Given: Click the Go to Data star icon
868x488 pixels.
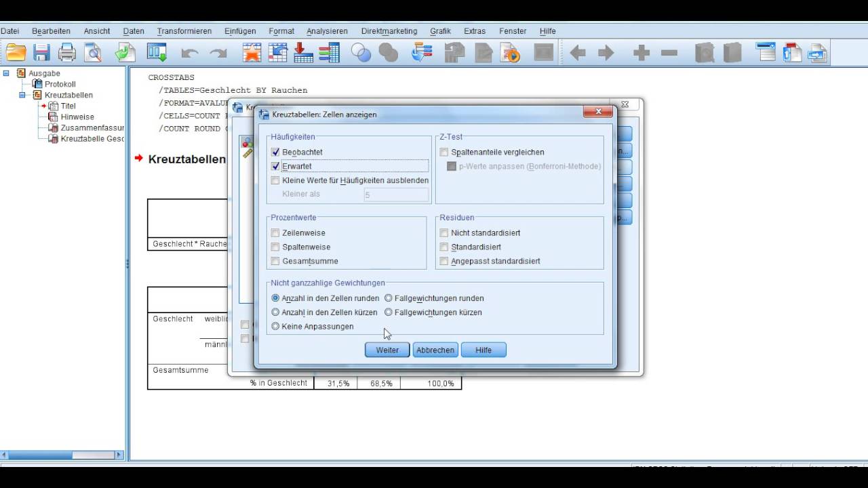Looking at the screenshot, I should [252, 53].
